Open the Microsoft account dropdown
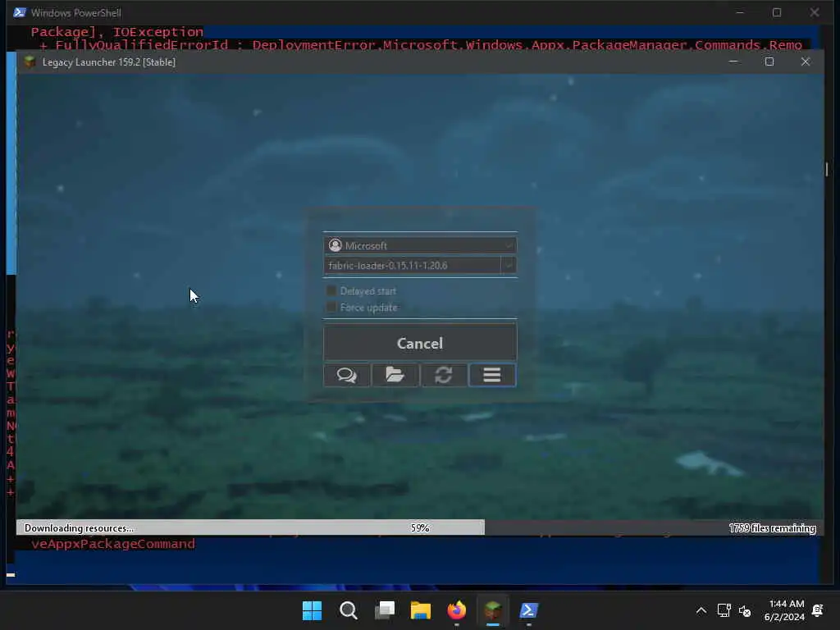Viewport: 840px width, 630px height. 420,245
